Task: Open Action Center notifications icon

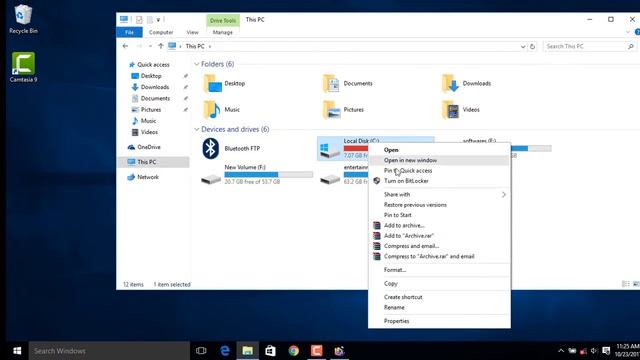Action: [606, 351]
